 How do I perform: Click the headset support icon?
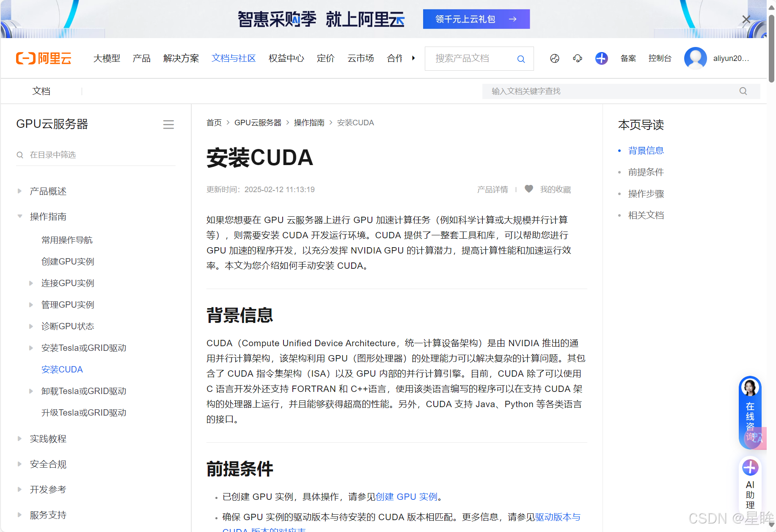(x=578, y=58)
